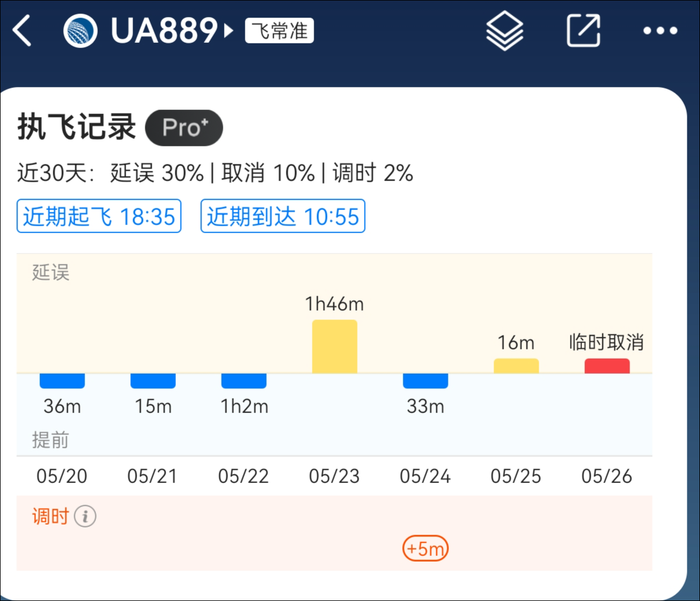Tap the +5m schedule change badge
The image size is (700, 601).
pyautogui.click(x=425, y=548)
